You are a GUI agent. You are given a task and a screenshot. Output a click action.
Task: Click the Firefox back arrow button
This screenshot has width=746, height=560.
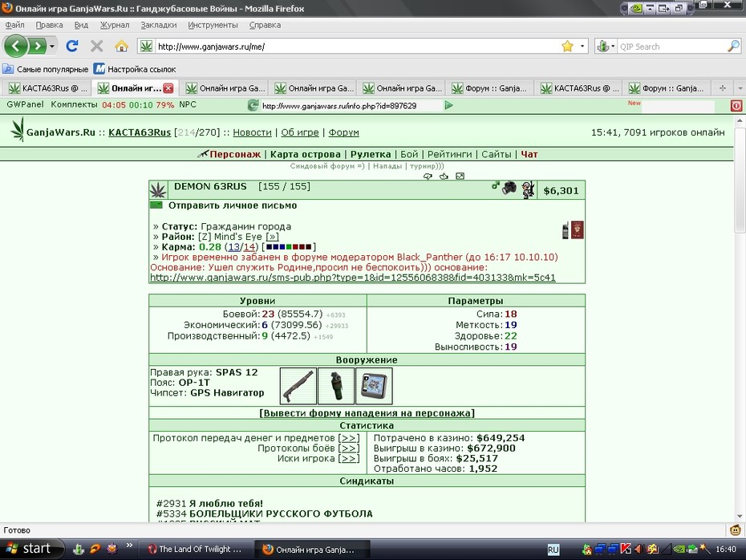[16, 47]
